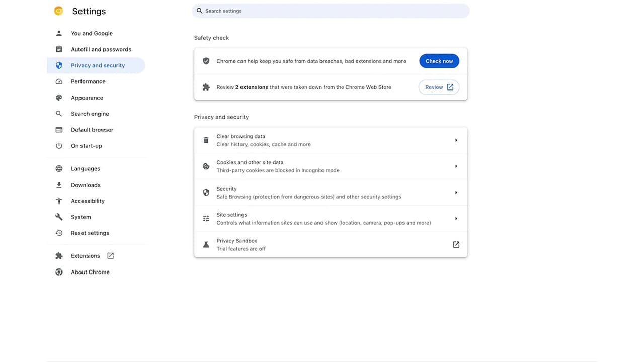The height and width of the screenshot is (362, 644).
Task: Click the Search settings input field
Action: click(x=331, y=11)
